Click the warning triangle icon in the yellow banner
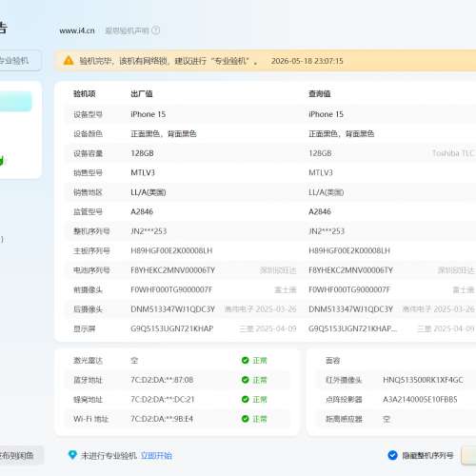Image resolution: width=476 pixels, height=476 pixels. [x=69, y=60]
